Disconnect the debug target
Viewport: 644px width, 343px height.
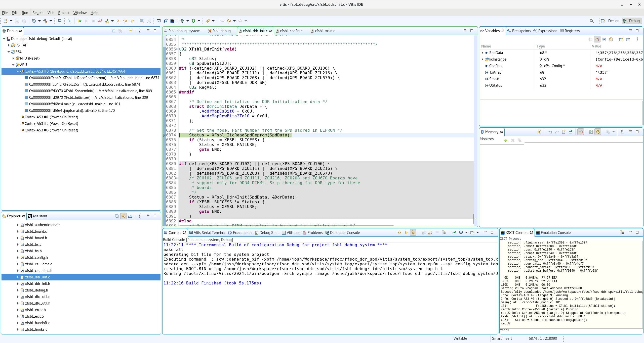click(100, 21)
